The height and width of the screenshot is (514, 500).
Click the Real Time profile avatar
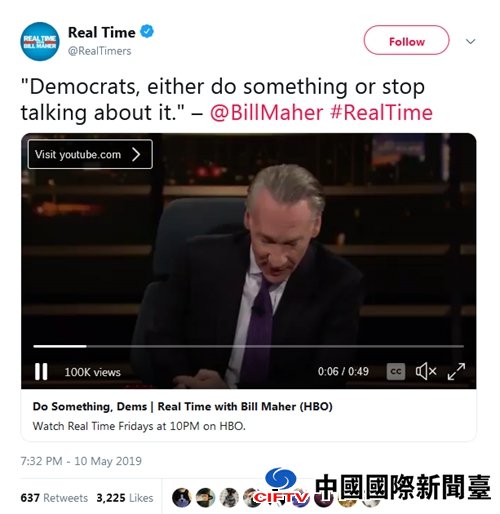click(x=40, y=42)
